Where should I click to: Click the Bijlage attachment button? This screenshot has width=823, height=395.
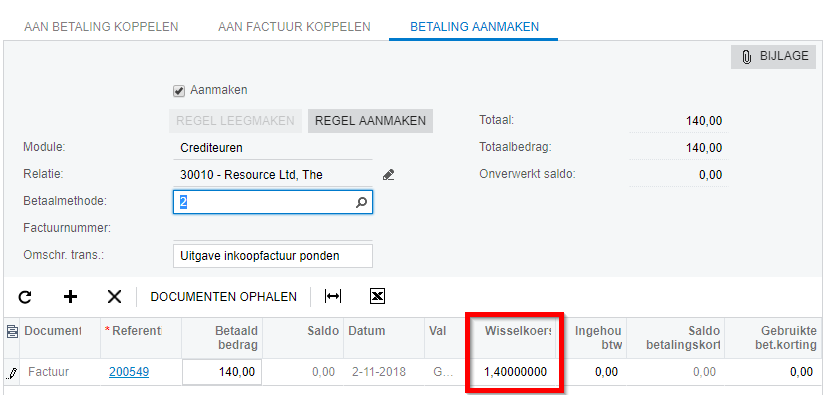773,57
